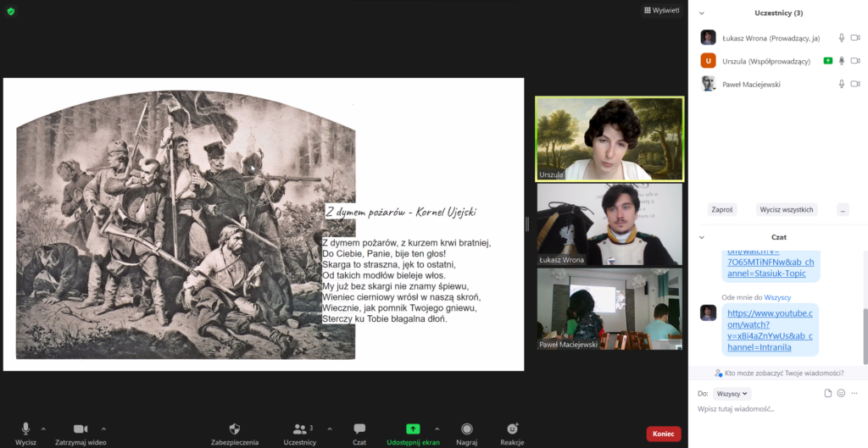Viewport: 868px width, 448px height.
Task: Click the attach file icon in chat
Action: click(x=828, y=394)
